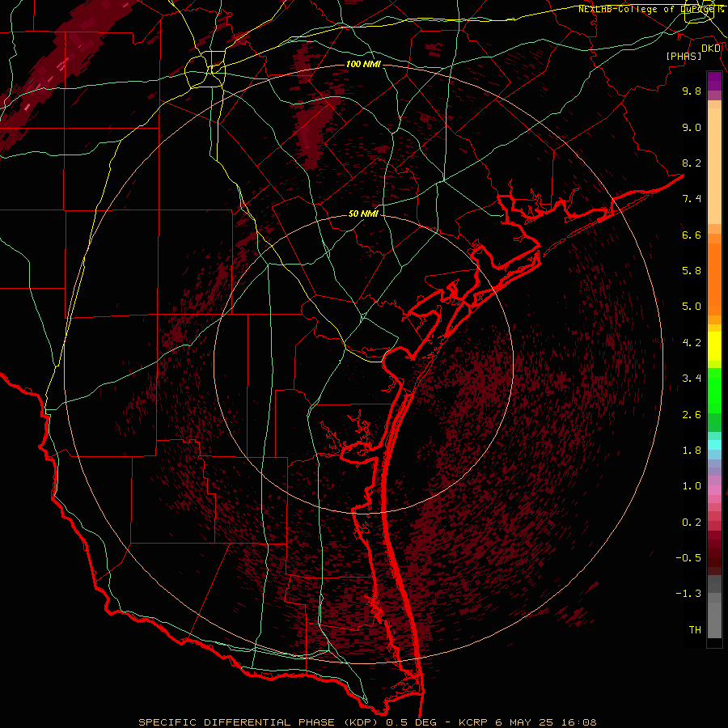Click the 6 MAY 25 date text
Screen dimensions: 728x728
click(x=524, y=722)
